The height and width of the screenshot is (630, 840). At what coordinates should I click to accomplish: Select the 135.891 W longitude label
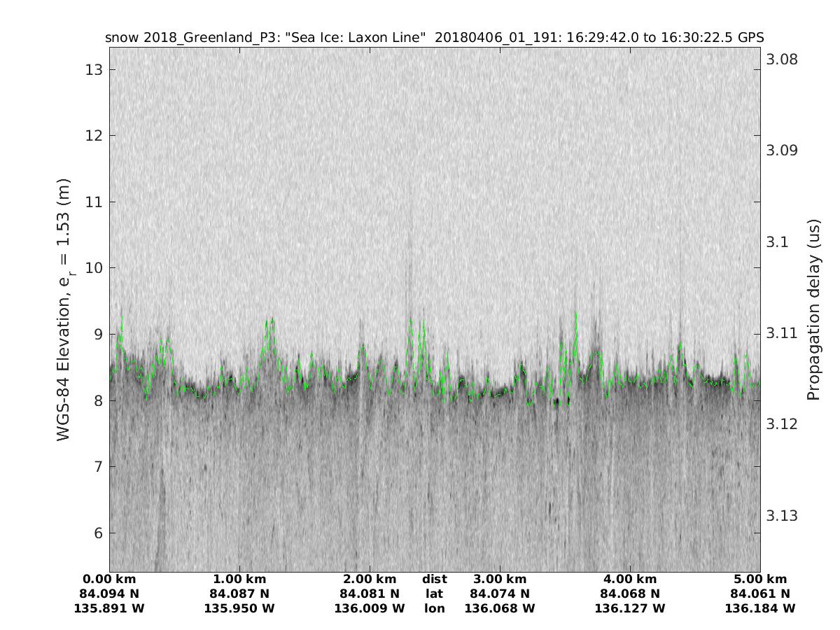(109, 609)
